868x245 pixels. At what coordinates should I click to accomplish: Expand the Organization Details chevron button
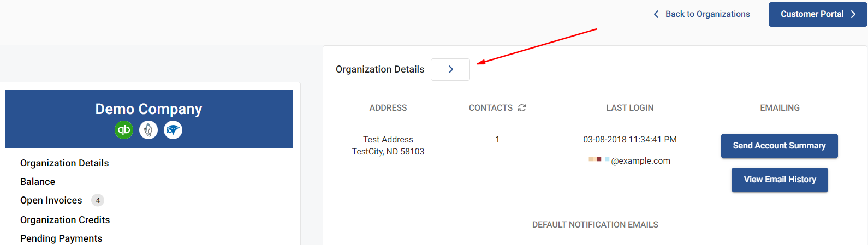pyautogui.click(x=450, y=69)
